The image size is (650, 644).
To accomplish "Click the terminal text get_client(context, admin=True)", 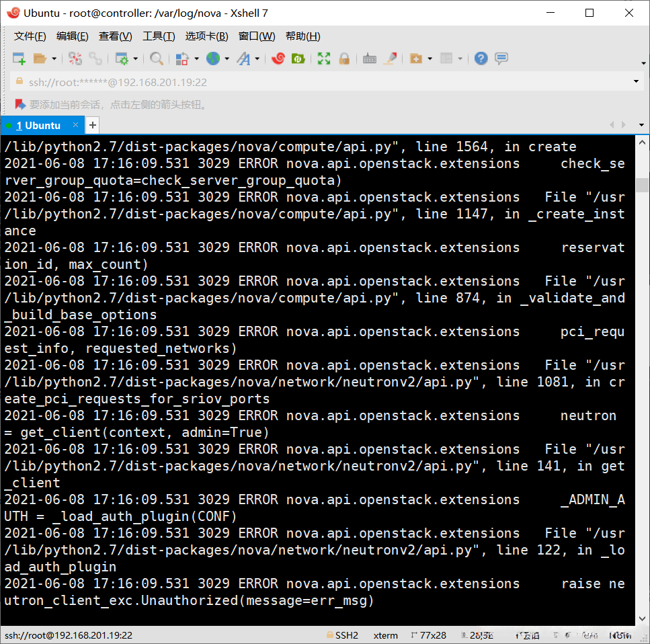I will [145, 432].
